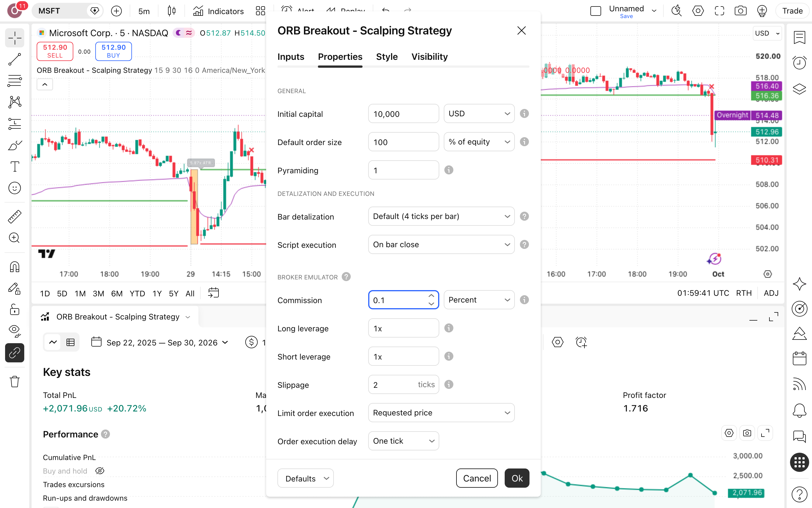812x508 pixels.
Task: Toggle Buy and hold visibility
Action: pyautogui.click(x=100, y=471)
